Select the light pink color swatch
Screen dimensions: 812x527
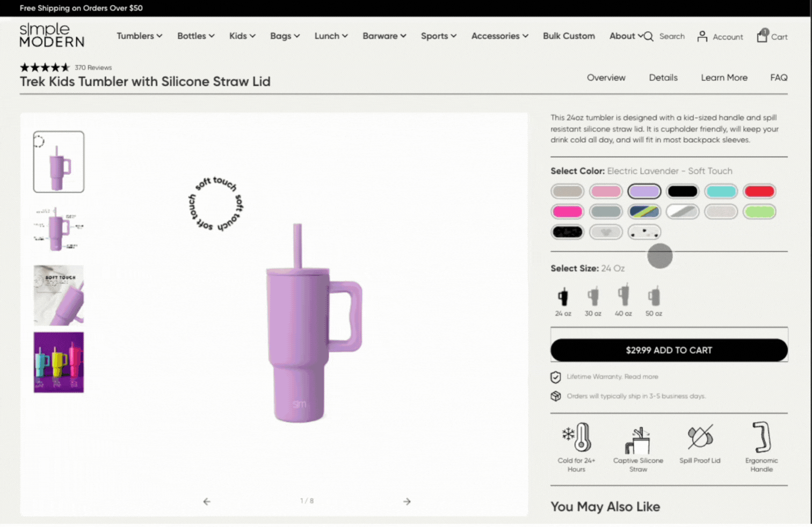tap(606, 191)
